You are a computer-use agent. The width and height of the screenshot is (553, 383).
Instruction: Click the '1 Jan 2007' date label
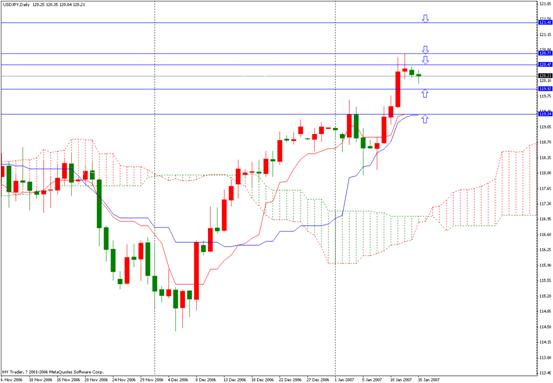346,380
